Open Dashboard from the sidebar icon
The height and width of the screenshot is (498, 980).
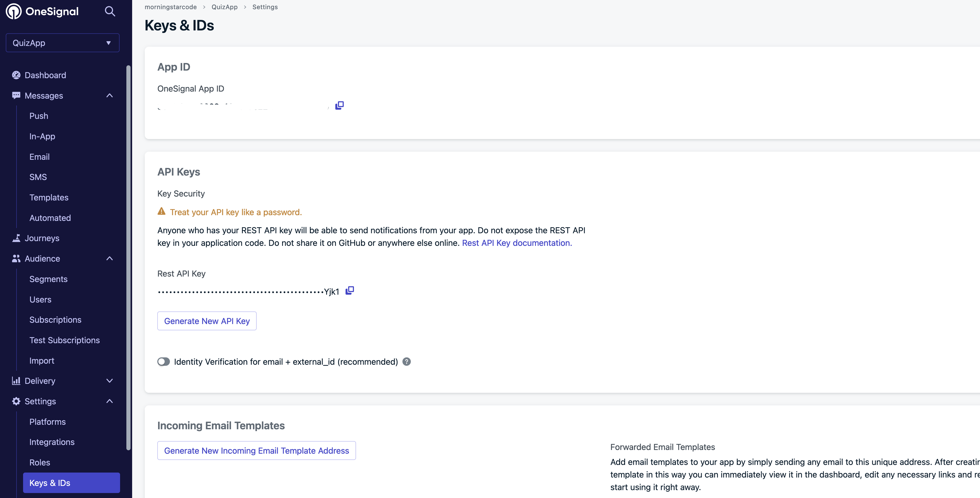[x=16, y=75]
